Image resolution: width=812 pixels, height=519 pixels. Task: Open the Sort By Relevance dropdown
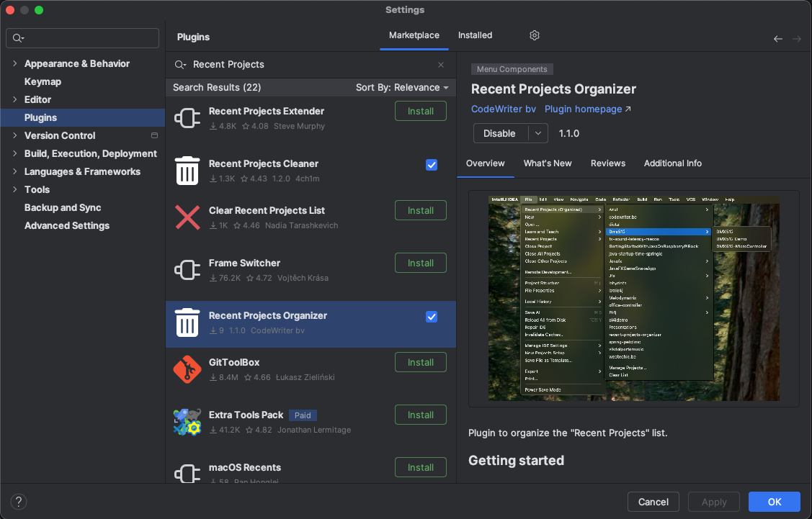click(401, 88)
